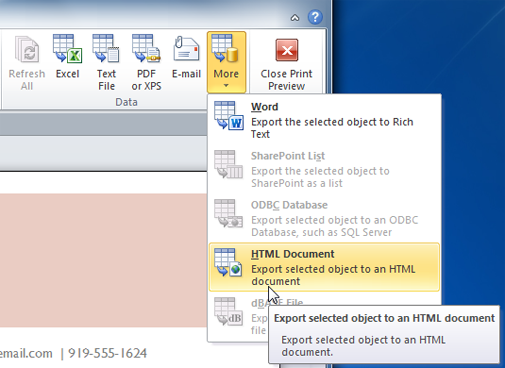Click the Text File export icon
Viewport: 505px width, 368px height.
pos(106,49)
